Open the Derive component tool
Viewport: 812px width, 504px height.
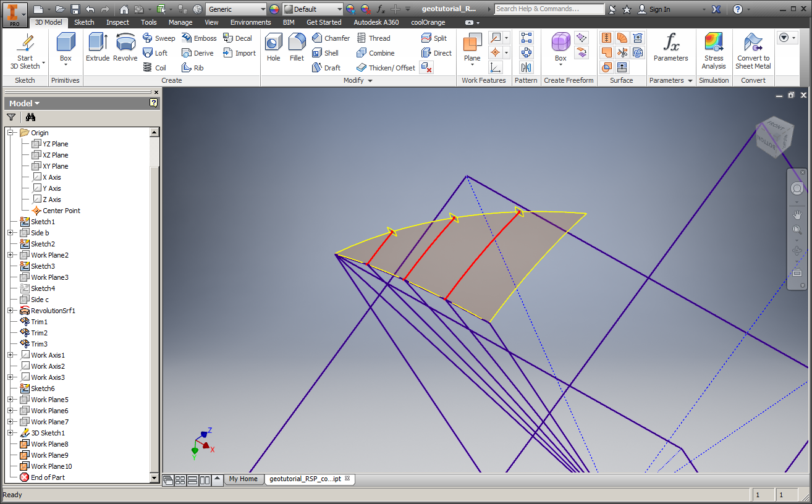[x=198, y=53]
